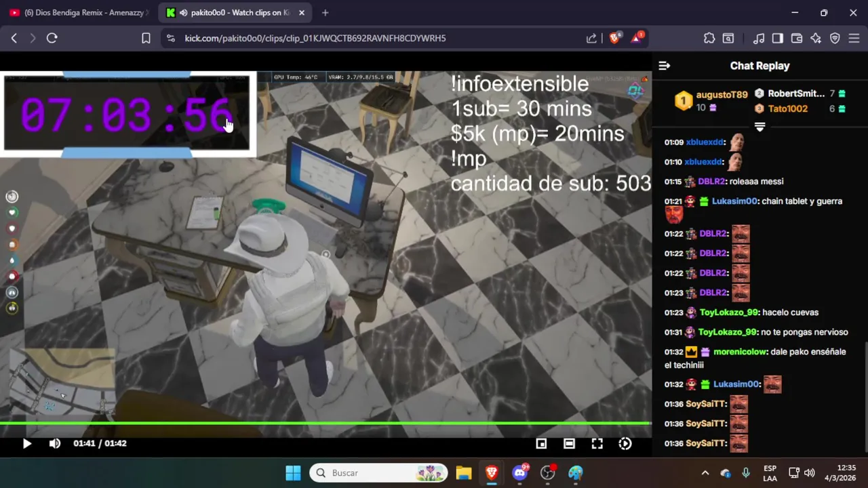Click ToyLokazo_99 on 'hacelo cuevas' message

[x=728, y=312]
